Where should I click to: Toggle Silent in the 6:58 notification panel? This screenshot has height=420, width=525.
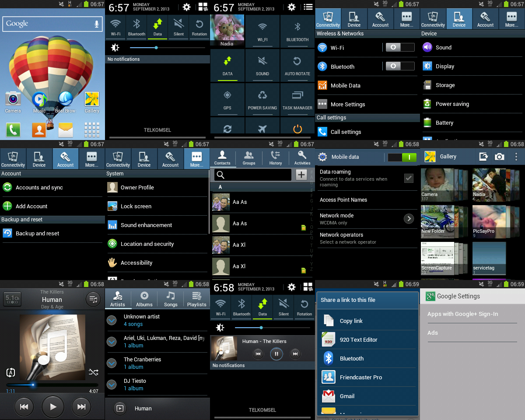(283, 307)
